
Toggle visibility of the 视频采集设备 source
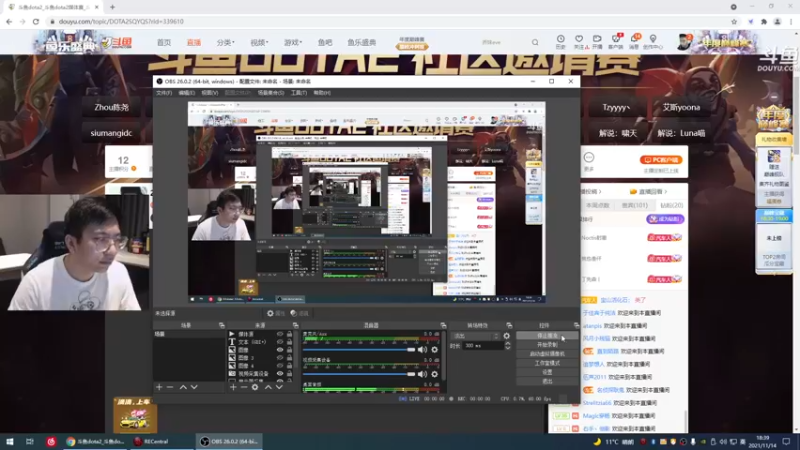point(280,373)
